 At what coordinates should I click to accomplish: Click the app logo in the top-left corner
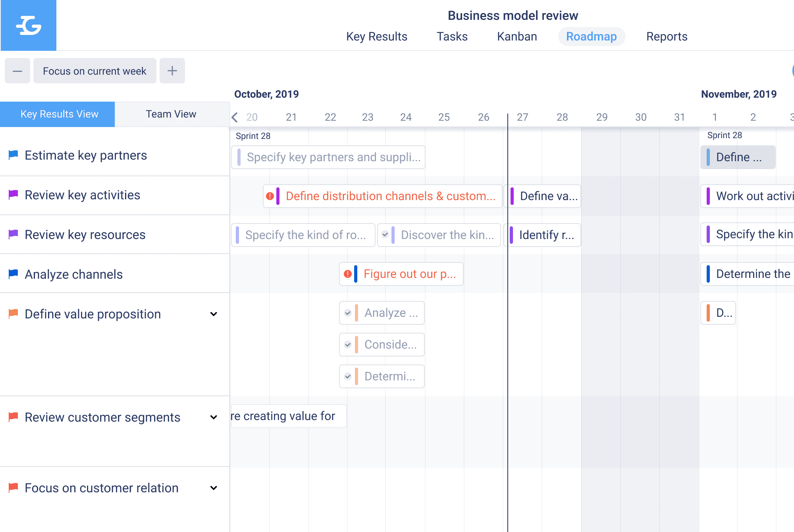pos(28,25)
